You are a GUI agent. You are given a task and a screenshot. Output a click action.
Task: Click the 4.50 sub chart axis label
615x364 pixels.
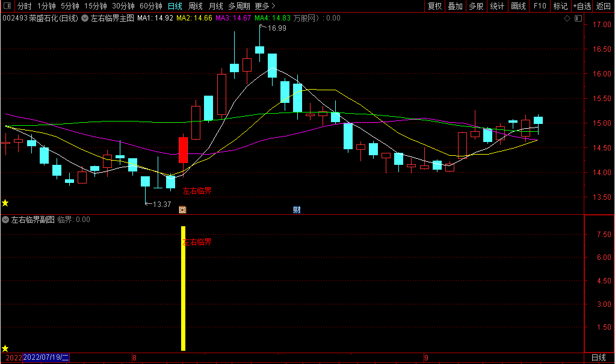pyautogui.click(x=604, y=281)
